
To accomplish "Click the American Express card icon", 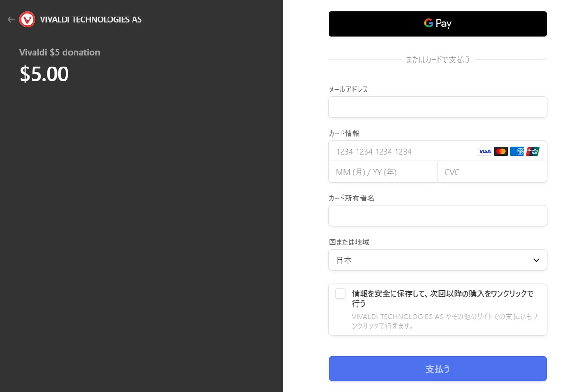I will [516, 151].
